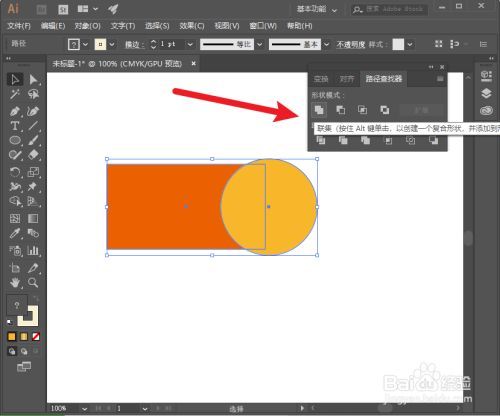Screen dimensions: 500x416
Task: Open the zoom level dropdown at 100%
Action: [84, 409]
